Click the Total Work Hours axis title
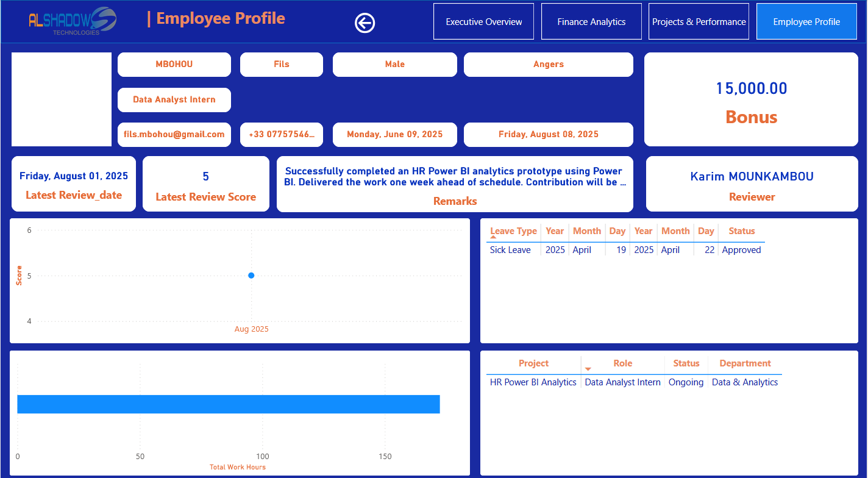This screenshot has height=478, width=868. (238, 467)
